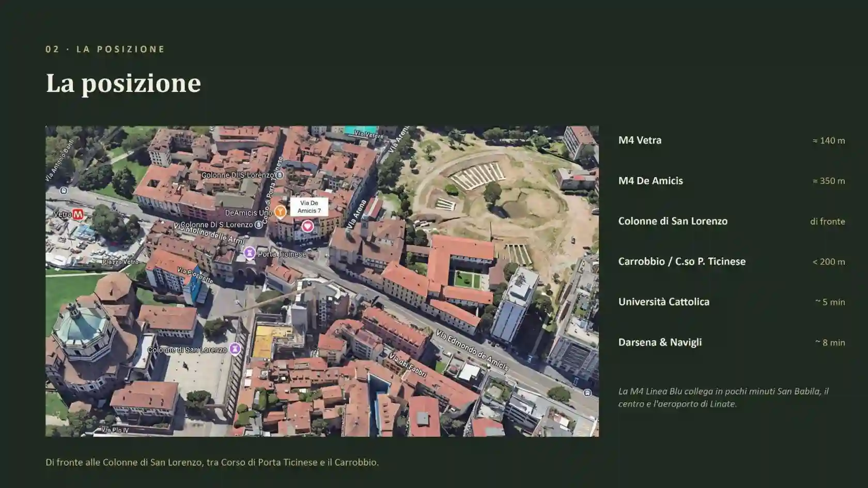Click the 'Via dei Fabbri' street label
The image size is (868, 488).
click(407, 365)
